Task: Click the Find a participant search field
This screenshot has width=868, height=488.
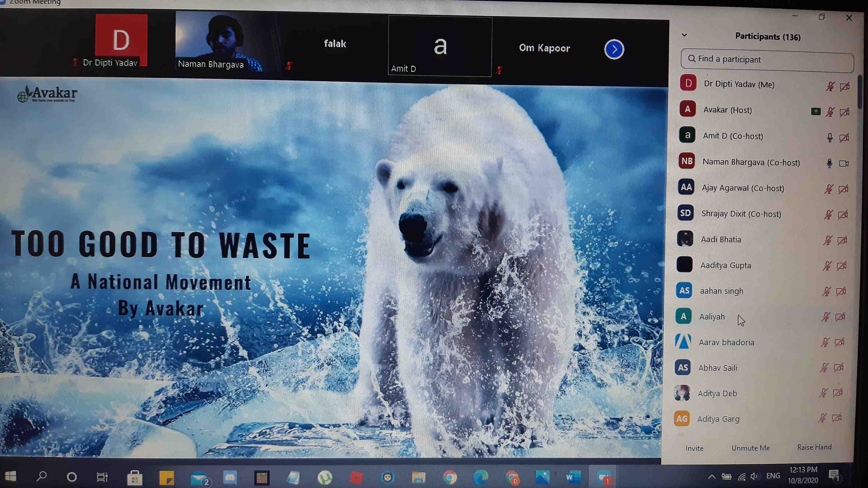Action: (767, 60)
